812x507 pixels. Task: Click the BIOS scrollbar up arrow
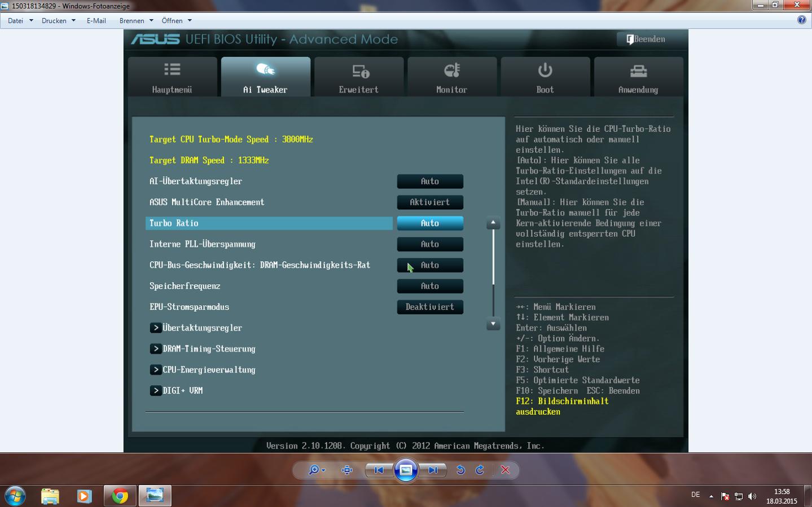click(493, 223)
